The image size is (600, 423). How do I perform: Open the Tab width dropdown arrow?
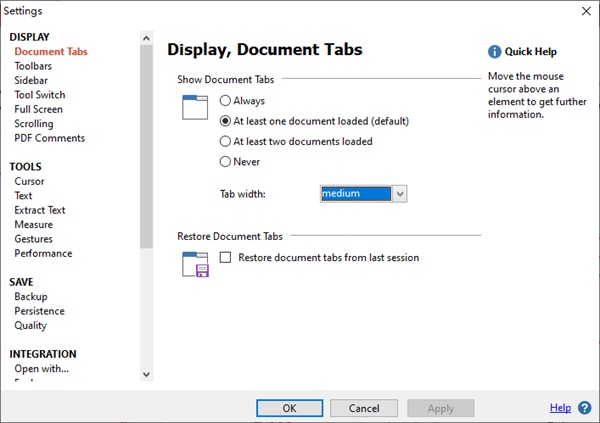tap(399, 194)
